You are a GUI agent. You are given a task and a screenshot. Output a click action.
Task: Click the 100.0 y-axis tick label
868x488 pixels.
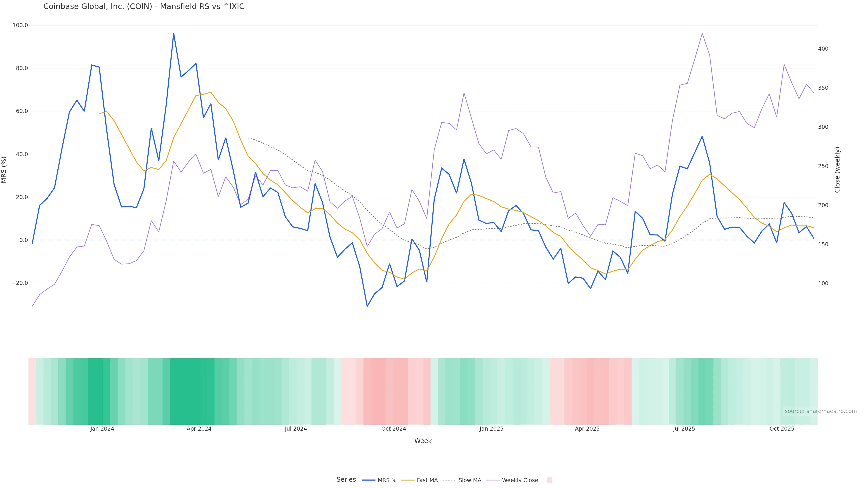20,25
